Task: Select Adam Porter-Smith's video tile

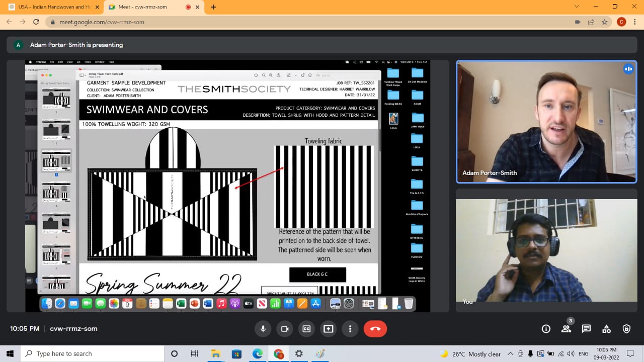Action: click(546, 122)
